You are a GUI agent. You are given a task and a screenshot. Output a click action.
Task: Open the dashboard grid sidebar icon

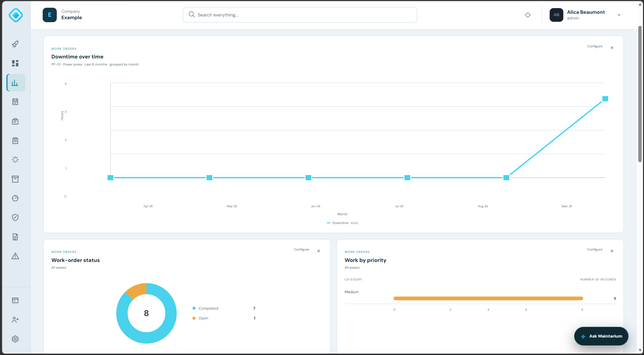tap(15, 63)
